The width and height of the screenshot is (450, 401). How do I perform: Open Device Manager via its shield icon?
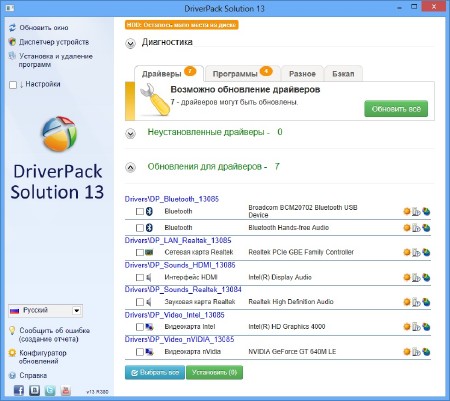click(x=12, y=42)
